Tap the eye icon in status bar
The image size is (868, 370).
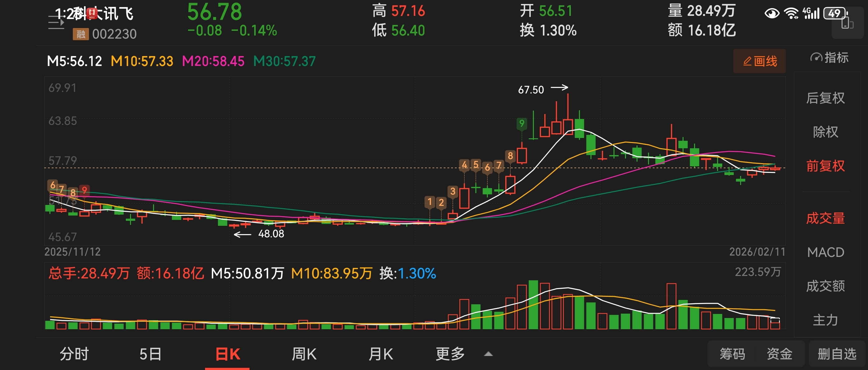772,13
